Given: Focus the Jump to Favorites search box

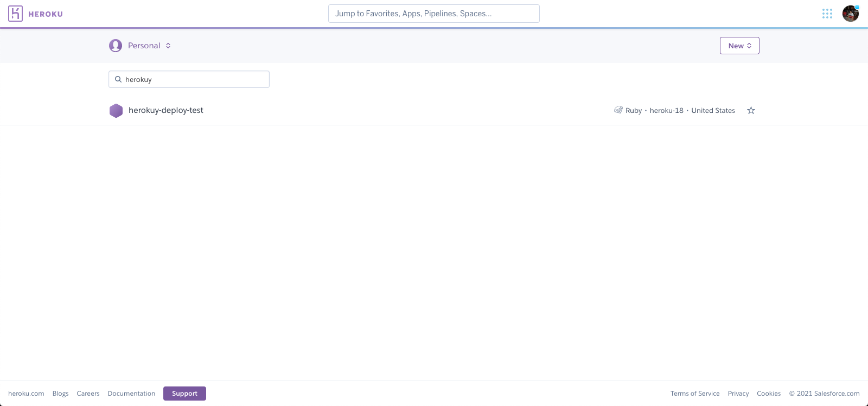Looking at the screenshot, I should click(x=434, y=14).
